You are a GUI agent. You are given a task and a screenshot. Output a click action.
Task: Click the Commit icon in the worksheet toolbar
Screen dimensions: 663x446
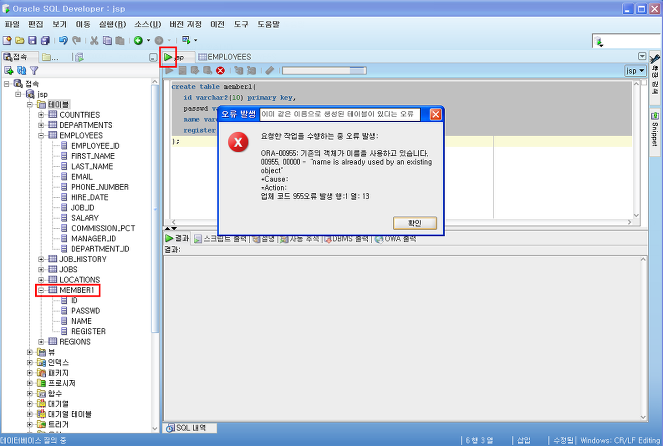coord(195,70)
